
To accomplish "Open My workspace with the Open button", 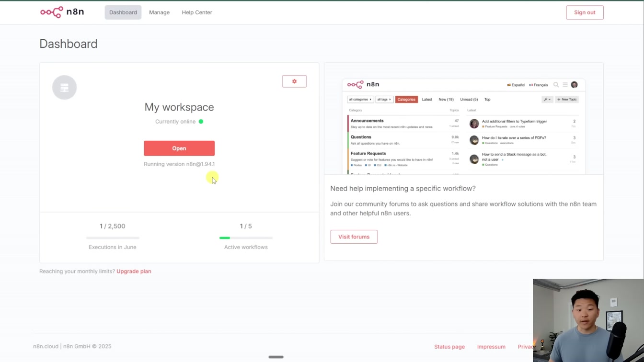I will pyautogui.click(x=179, y=148).
